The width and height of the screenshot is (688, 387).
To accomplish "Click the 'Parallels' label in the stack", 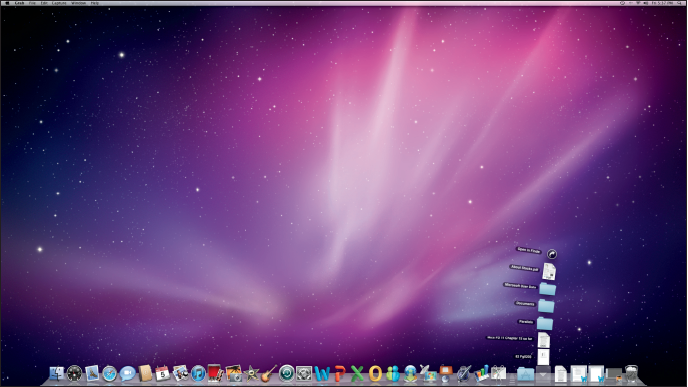I will (526, 322).
